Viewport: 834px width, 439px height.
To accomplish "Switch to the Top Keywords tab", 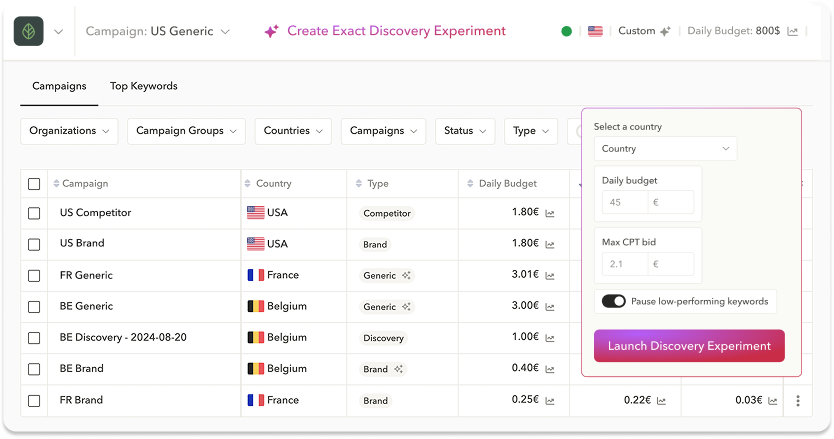I will (x=144, y=86).
